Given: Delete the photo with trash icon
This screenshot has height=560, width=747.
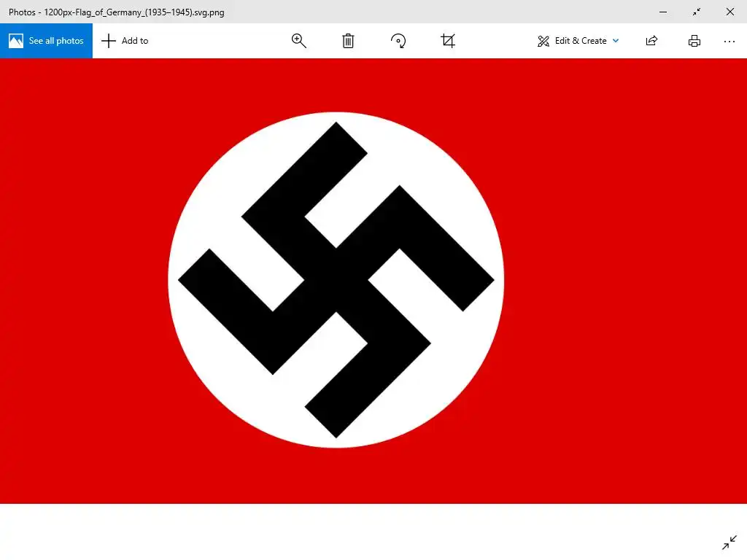Looking at the screenshot, I should coord(348,41).
